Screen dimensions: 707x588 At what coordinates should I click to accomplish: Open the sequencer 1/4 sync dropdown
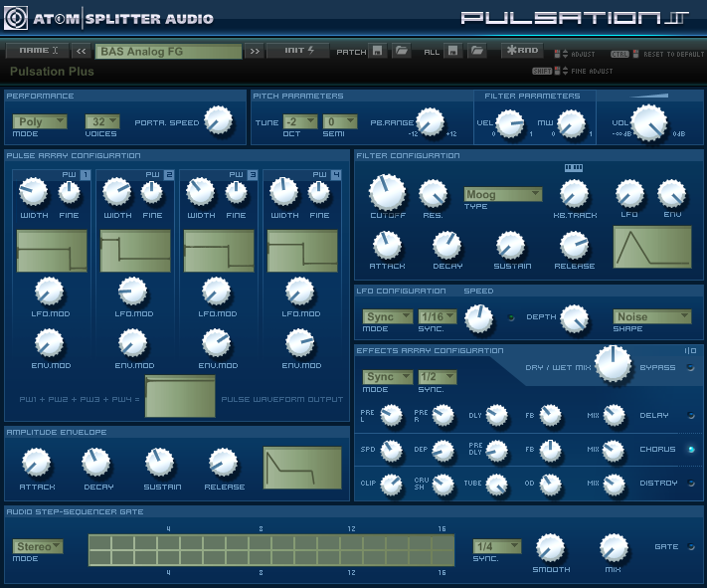497,546
